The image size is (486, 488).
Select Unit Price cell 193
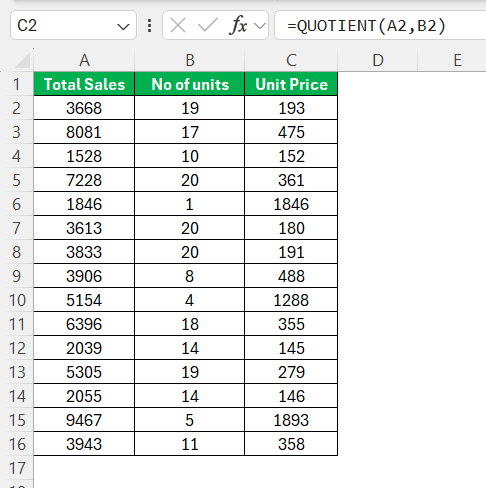click(291, 108)
